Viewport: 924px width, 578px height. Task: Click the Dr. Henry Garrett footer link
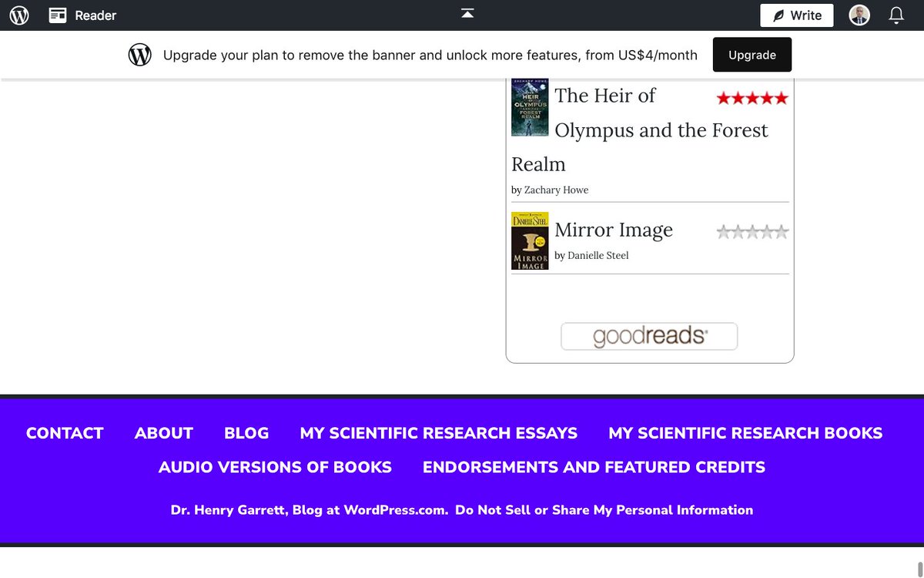229,510
